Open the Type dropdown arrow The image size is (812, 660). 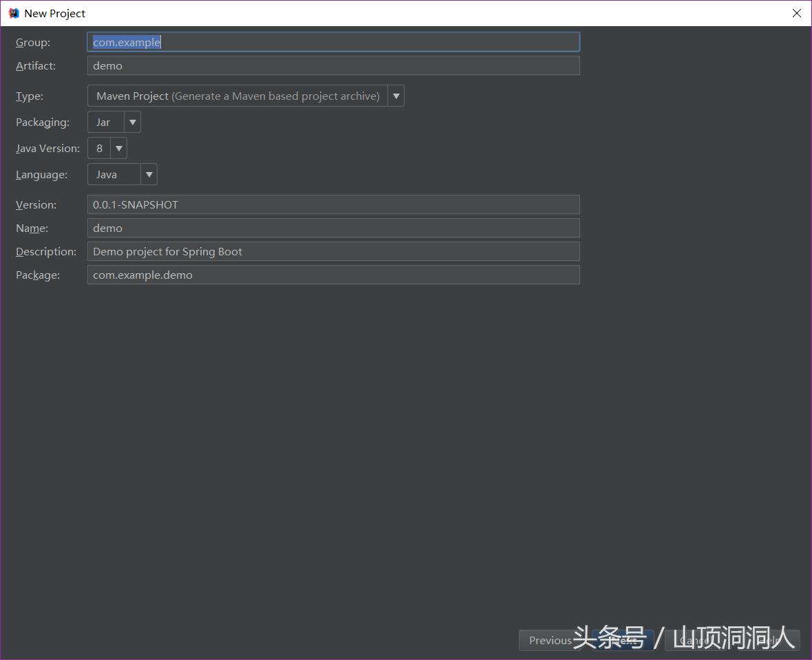pos(396,96)
